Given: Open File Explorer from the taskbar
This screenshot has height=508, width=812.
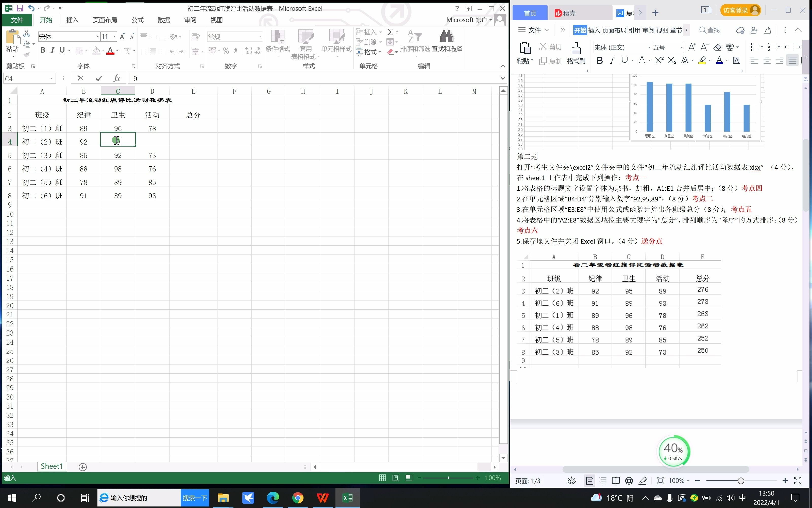Looking at the screenshot, I should [223, 498].
